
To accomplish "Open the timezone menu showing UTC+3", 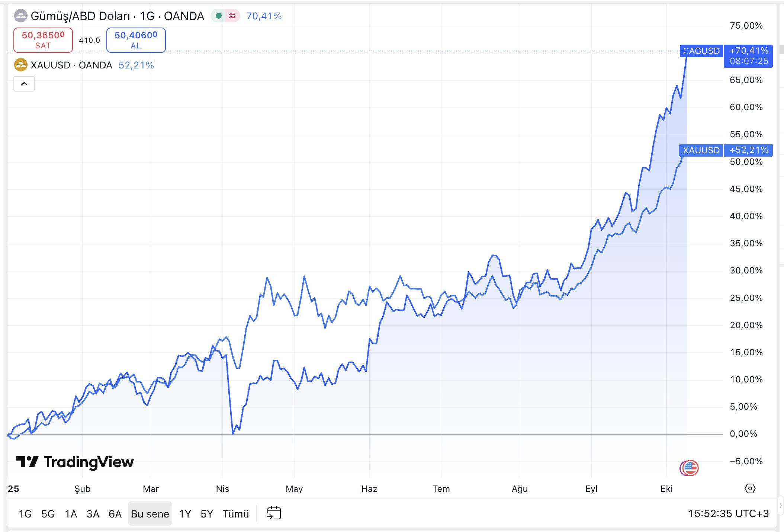I will click(728, 514).
